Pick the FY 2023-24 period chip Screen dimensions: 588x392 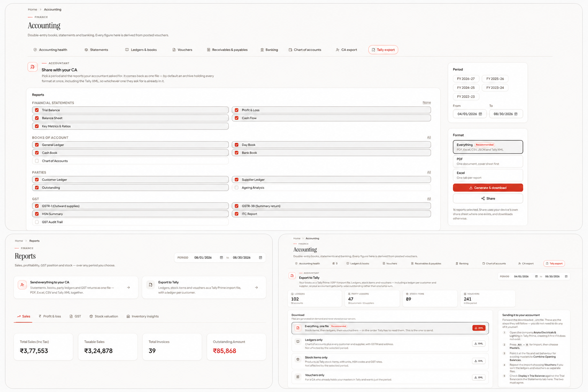pos(495,88)
